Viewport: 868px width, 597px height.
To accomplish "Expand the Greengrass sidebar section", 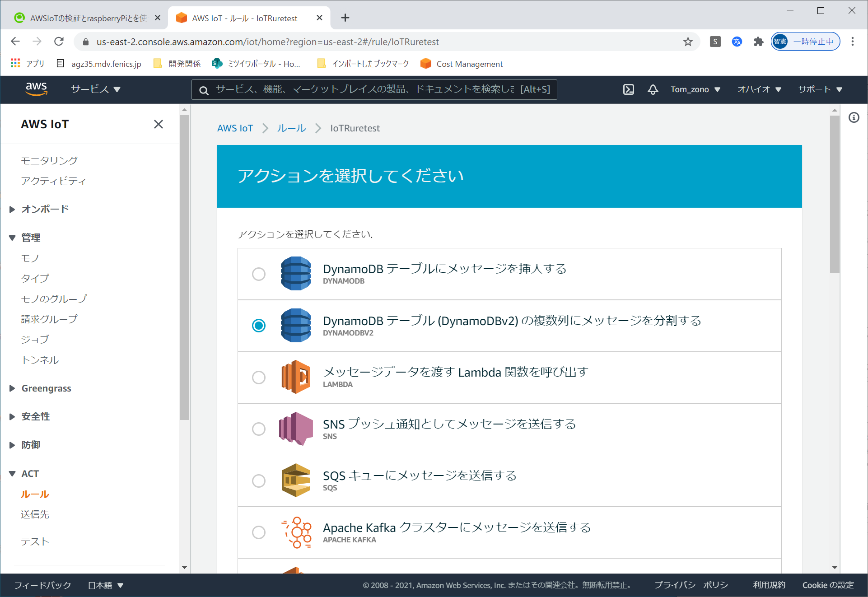I will 46,388.
